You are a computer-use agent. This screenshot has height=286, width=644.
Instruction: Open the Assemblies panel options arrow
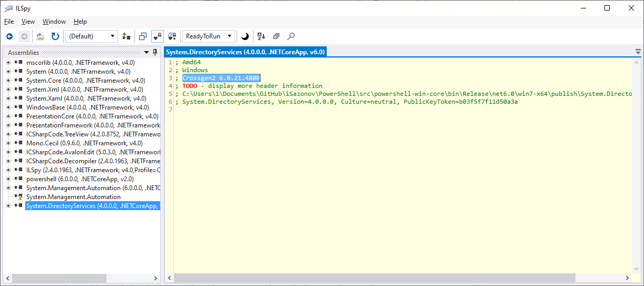click(147, 52)
